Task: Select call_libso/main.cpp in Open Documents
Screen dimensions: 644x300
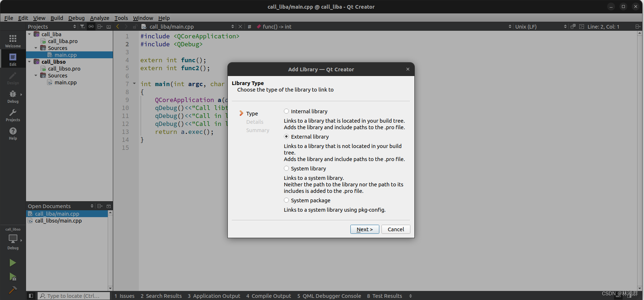Action: pyautogui.click(x=58, y=220)
